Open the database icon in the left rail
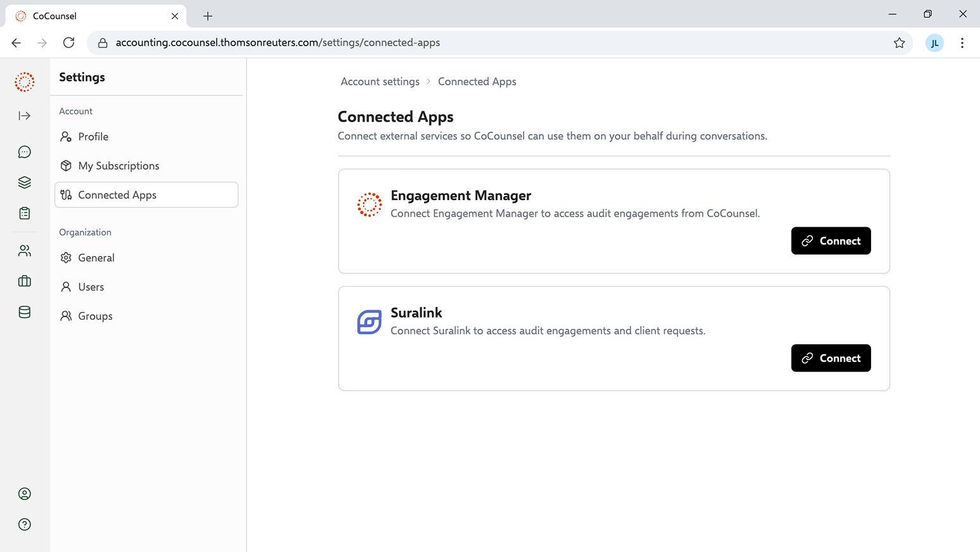The width and height of the screenshot is (980, 552). tap(25, 312)
